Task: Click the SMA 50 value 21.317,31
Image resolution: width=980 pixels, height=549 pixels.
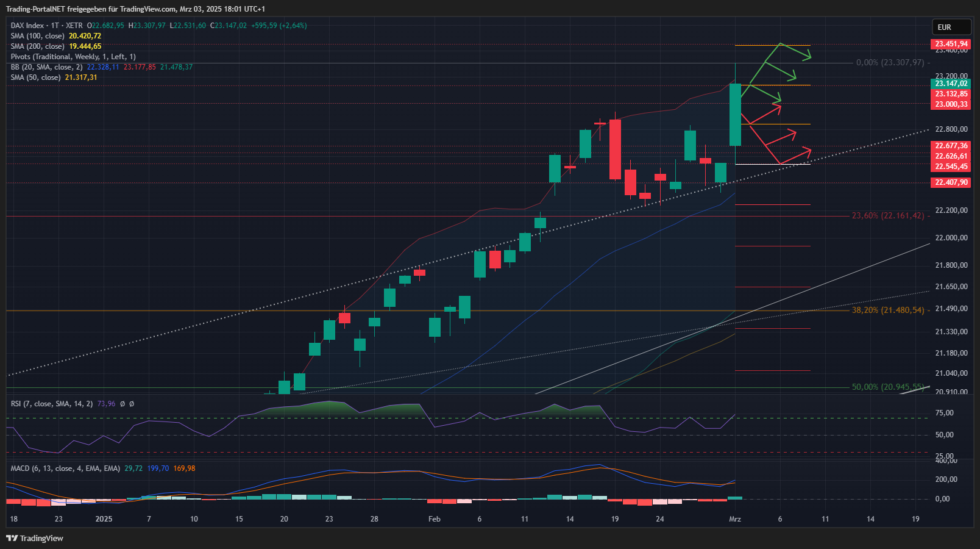Action: coord(81,77)
